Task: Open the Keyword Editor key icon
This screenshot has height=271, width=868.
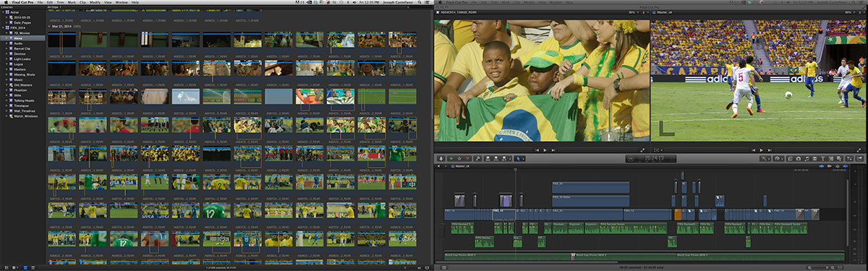Action: click(x=477, y=158)
